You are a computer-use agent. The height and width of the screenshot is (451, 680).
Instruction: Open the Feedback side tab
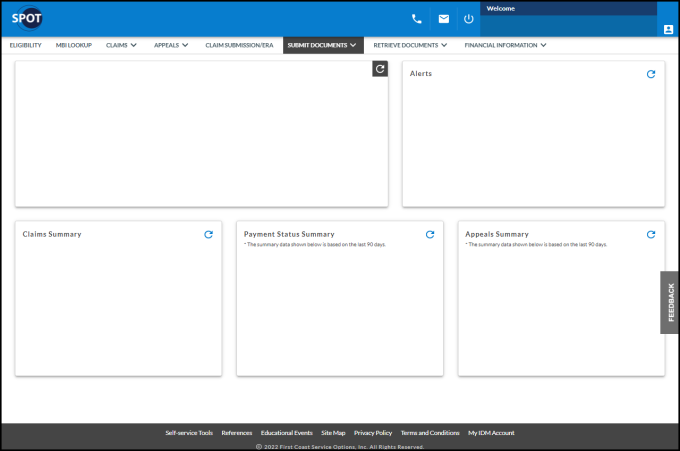(x=670, y=302)
